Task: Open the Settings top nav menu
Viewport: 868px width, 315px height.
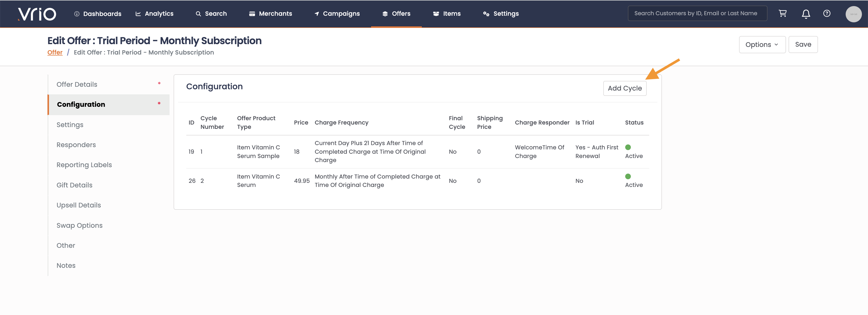Action: point(501,14)
